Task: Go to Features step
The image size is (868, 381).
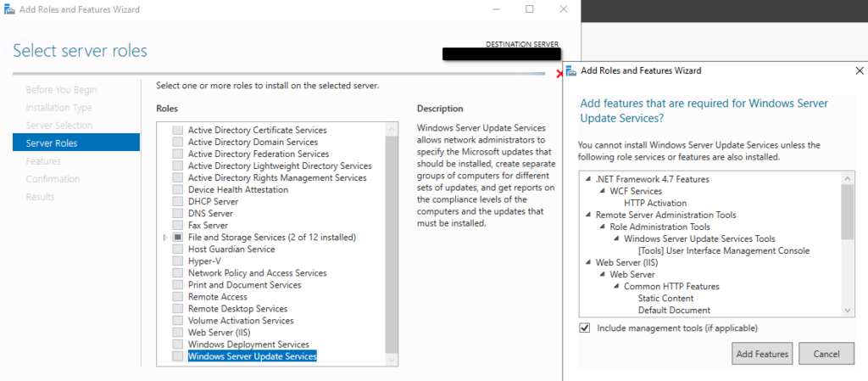Action: click(43, 161)
